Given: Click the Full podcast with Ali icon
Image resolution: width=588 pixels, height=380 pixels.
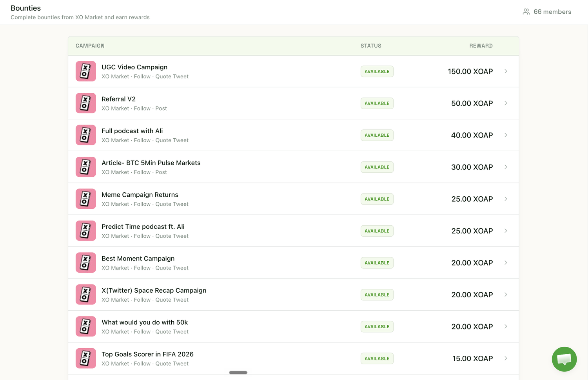Looking at the screenshot, I should [86, 135].
